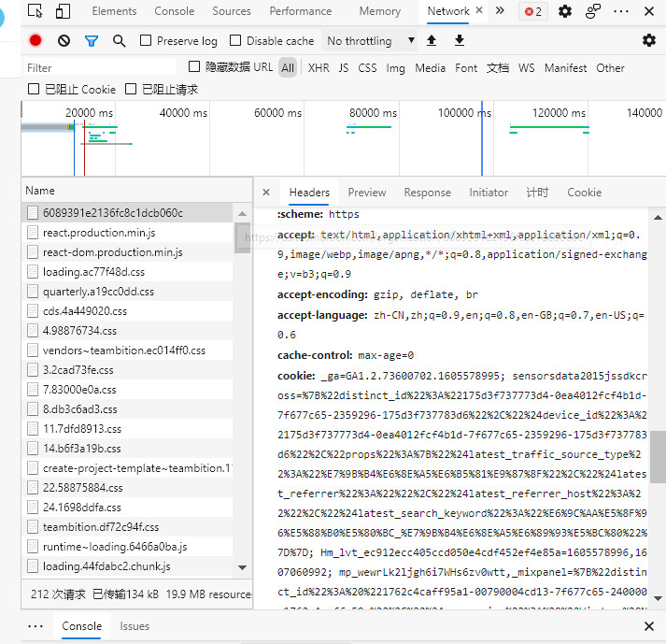Export HAR file download arrow
666x644 pixels.
click(460, 40)
